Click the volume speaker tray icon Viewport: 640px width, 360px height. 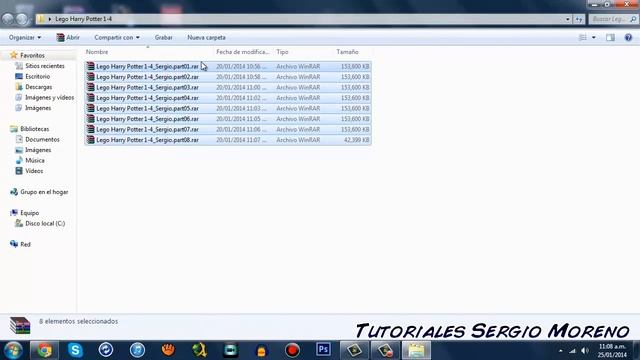point(585,351)
